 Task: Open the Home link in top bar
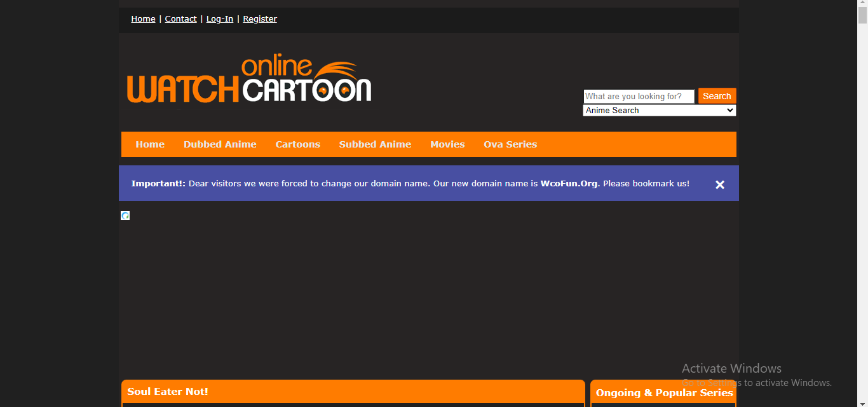click(x=143, y=19)
